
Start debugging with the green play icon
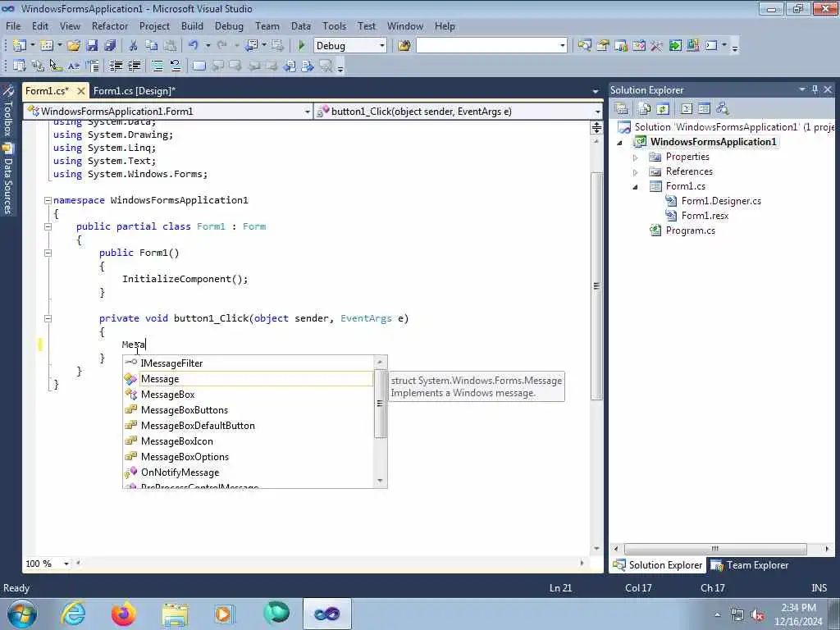click(x=302, y=46)
